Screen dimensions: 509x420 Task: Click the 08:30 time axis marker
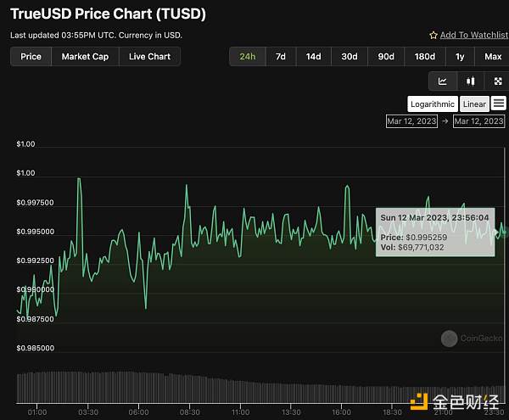click(189, 412)
